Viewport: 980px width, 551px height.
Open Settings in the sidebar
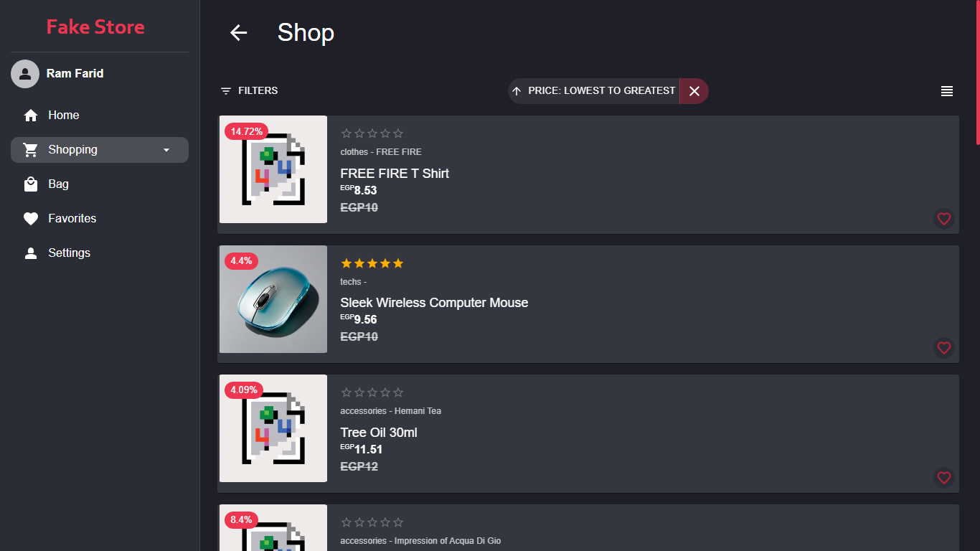69,253
